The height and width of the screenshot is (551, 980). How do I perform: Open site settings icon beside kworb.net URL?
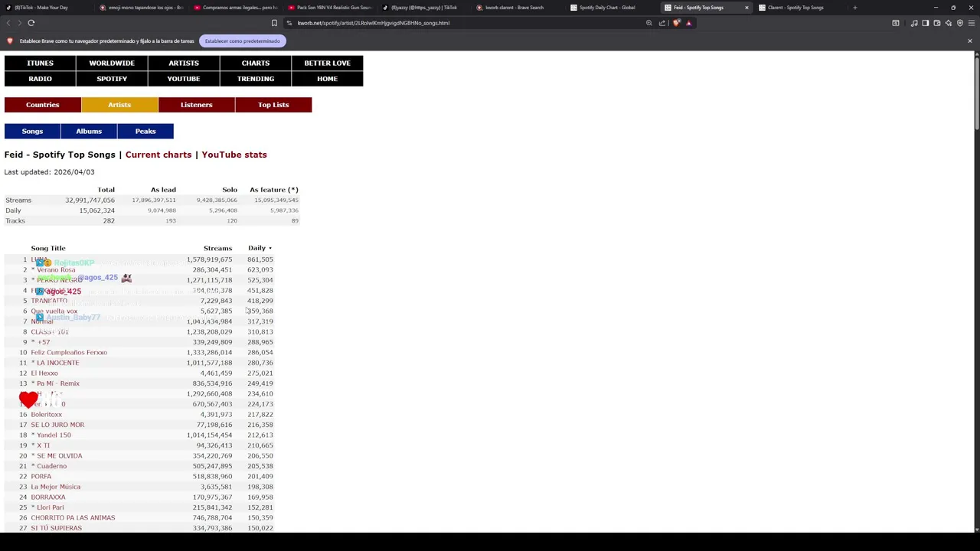289,23
